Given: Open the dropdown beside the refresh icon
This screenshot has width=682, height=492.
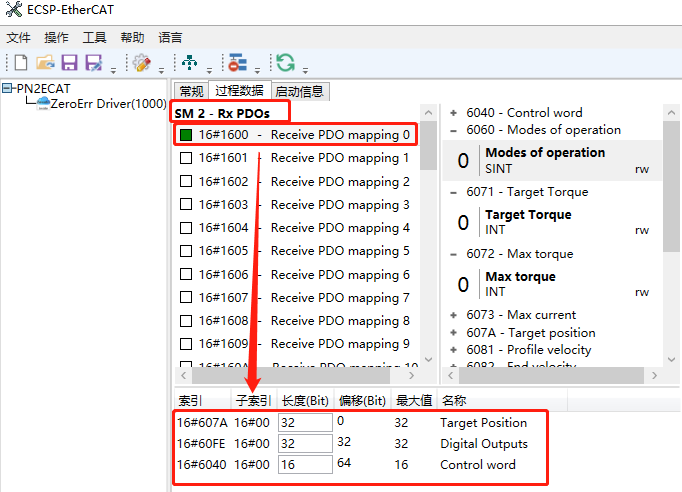Looking at the screenshot, I should [x=305, y=70].
